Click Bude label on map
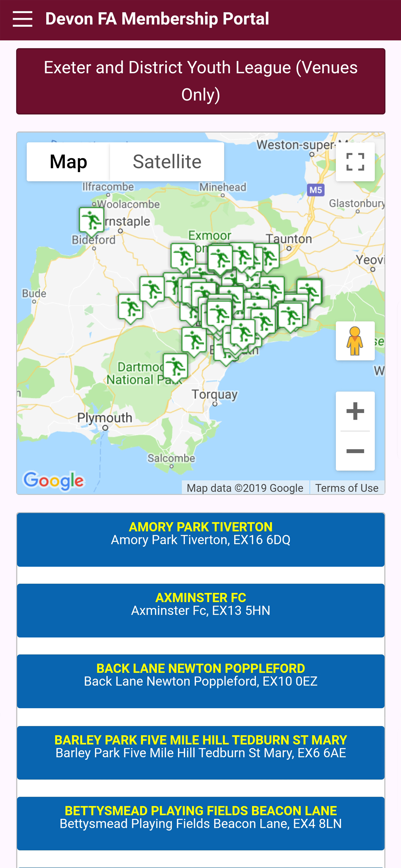Screen dimensions: 401x868 tap(34, 293)
